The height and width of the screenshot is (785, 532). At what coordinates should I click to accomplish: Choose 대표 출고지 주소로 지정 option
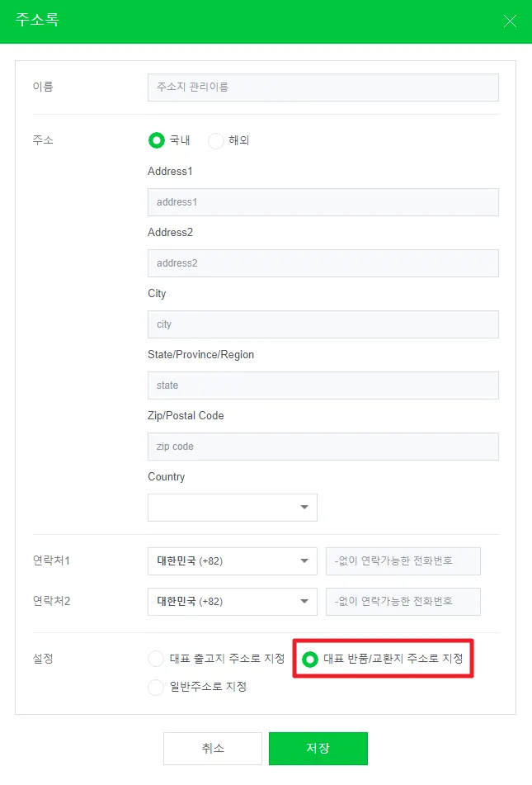[156, 659]
